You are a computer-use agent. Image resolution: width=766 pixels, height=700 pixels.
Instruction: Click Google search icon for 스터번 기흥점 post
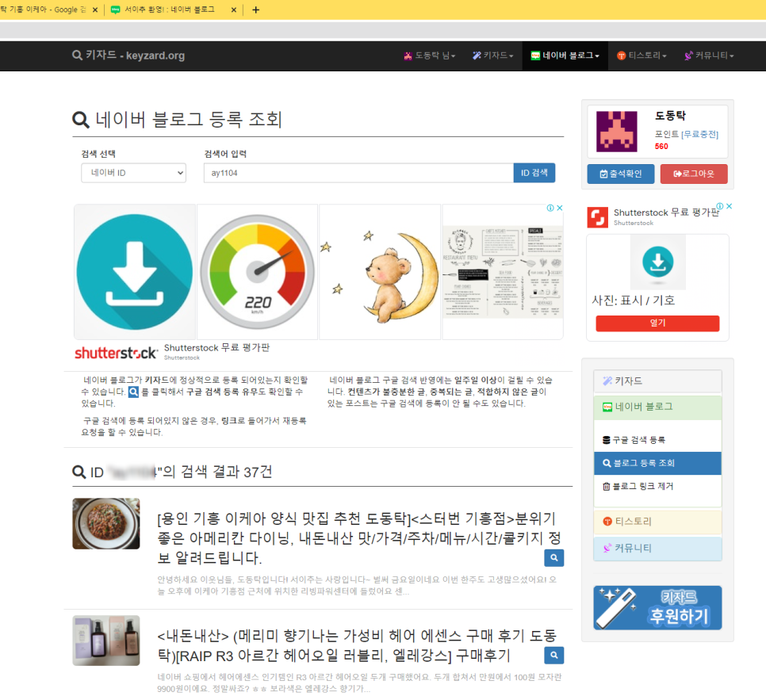[x=554, y=558]
